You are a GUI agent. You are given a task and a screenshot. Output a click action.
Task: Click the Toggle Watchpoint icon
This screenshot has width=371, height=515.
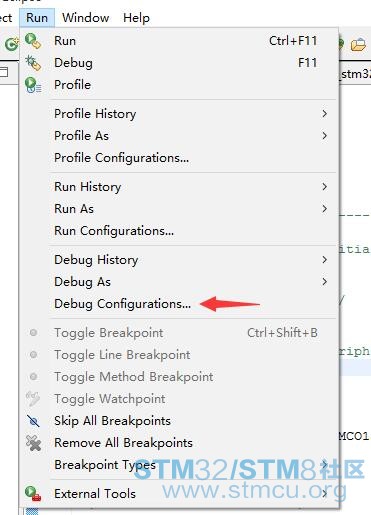pyautogui.click(x=33, y=399)
